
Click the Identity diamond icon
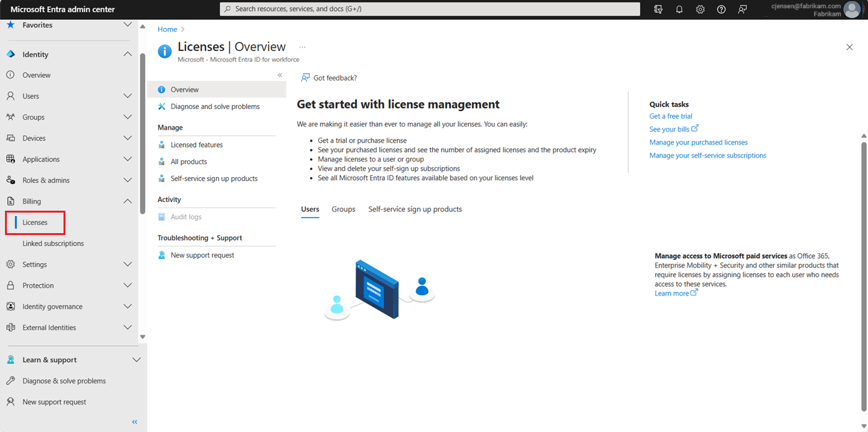(11, 54)
